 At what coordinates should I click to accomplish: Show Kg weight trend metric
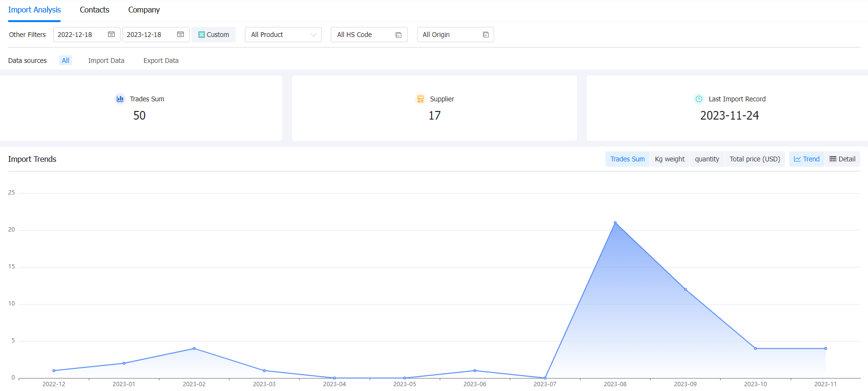(670, 159)
